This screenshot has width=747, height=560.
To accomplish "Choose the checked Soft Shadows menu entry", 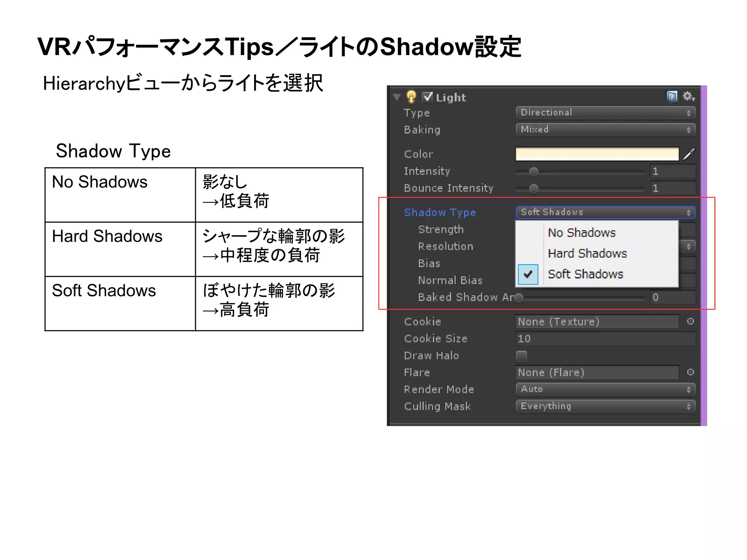I will pos(597,274).
